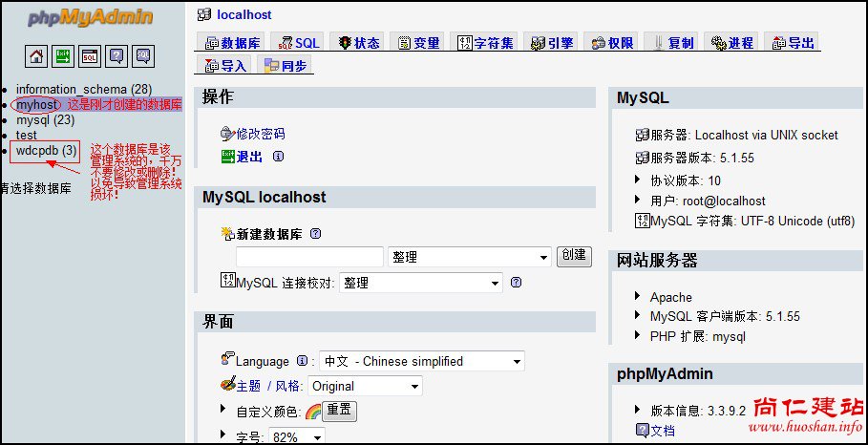Viewport: 868px width, 445px height.
Task: Click the 修改密码 link
Action: point(260,134)
